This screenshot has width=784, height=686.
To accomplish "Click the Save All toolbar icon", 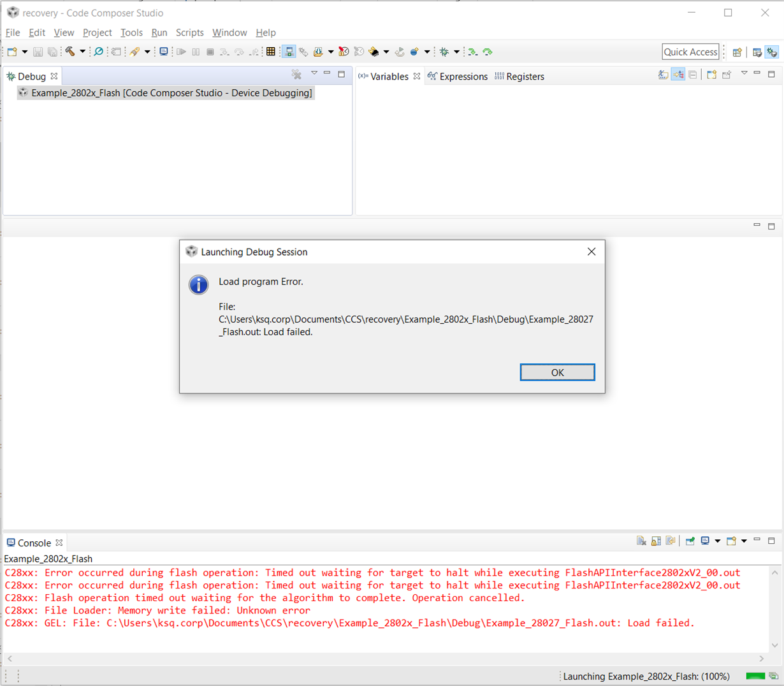I will [x=52, y=52].
